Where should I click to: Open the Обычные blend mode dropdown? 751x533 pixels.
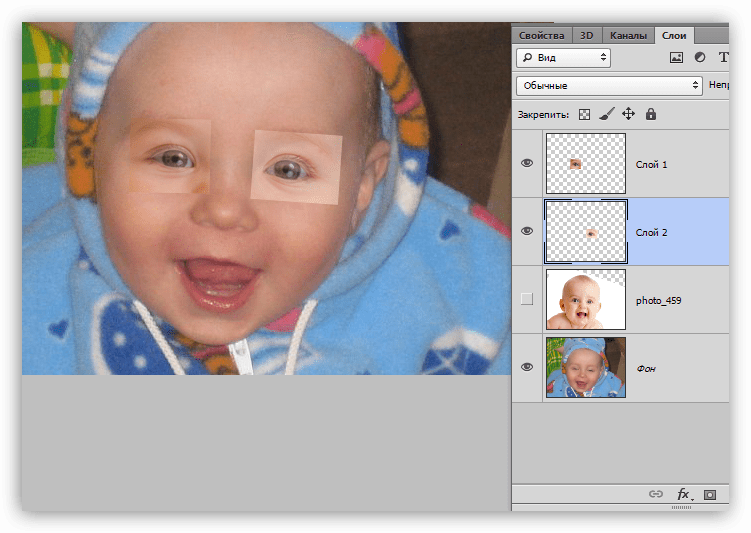tap(609, 85)
